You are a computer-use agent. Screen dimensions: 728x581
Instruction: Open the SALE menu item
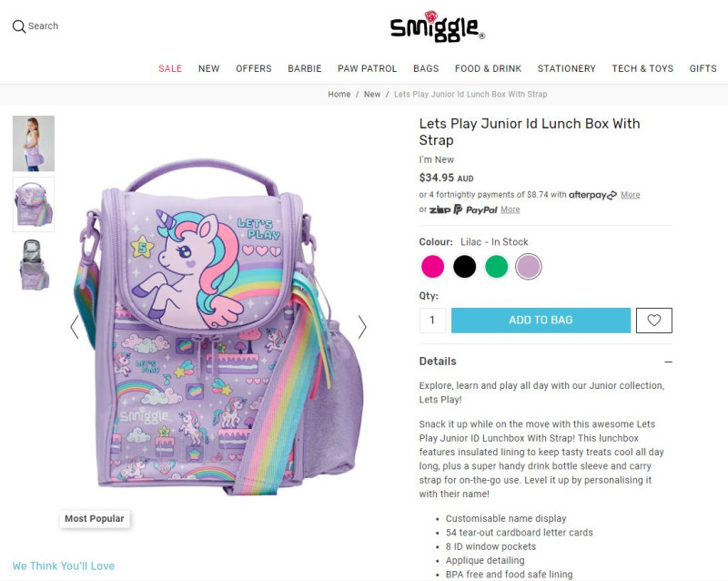(x=170, y=69)
